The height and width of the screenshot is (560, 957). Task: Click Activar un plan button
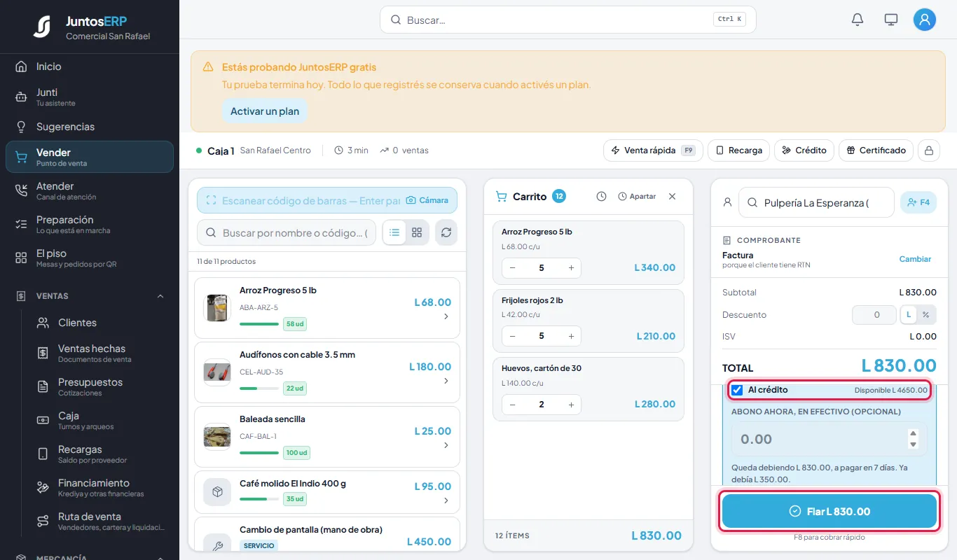(x=265, y=111)
